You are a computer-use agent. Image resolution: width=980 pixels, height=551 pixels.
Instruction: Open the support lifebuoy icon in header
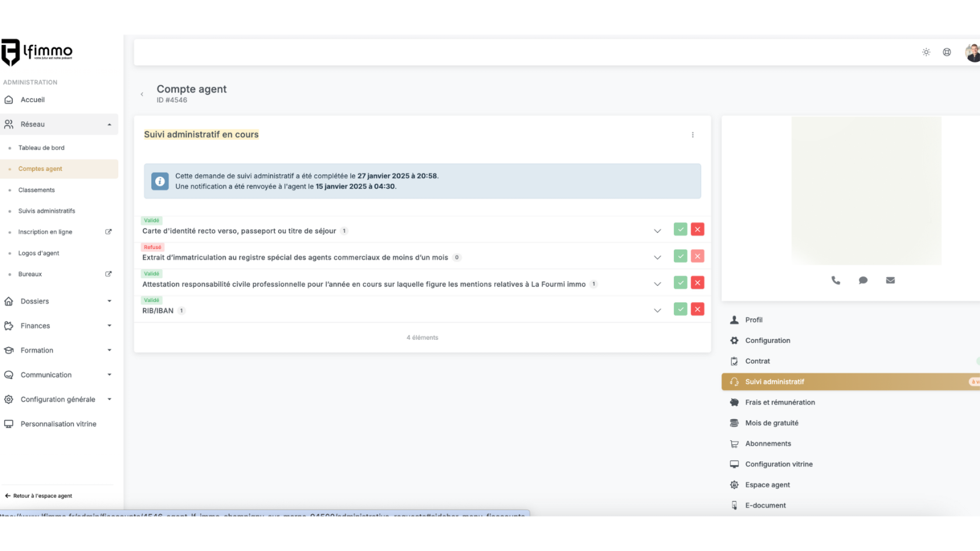[947, 52]
